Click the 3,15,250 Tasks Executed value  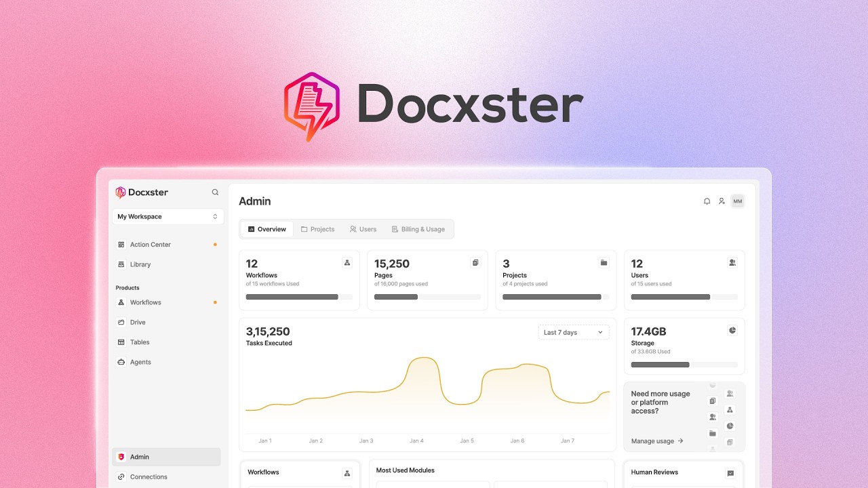click(x=268, y=331)
